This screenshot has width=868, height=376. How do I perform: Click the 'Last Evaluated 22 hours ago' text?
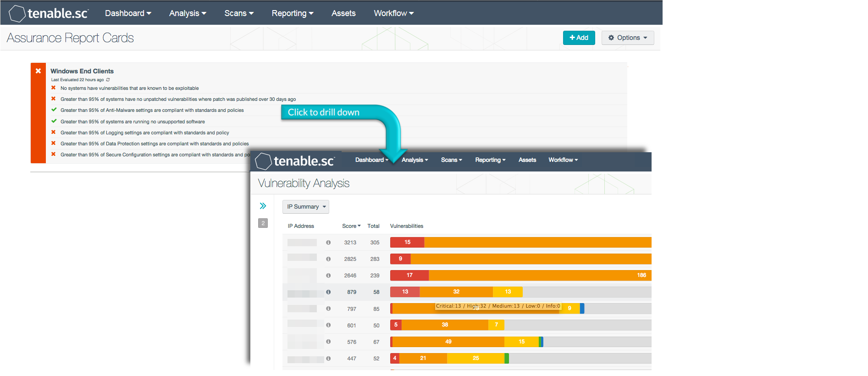(x=77, y=80)
